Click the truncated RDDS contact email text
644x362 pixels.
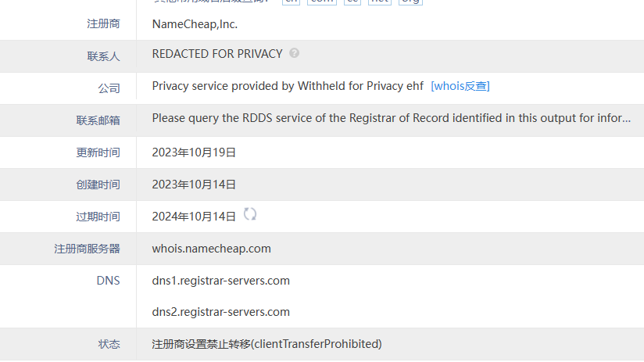tap(391, 118)
